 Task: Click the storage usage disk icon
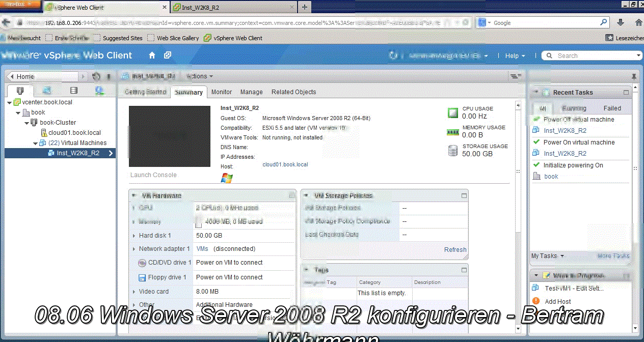(x=452, y=151)
